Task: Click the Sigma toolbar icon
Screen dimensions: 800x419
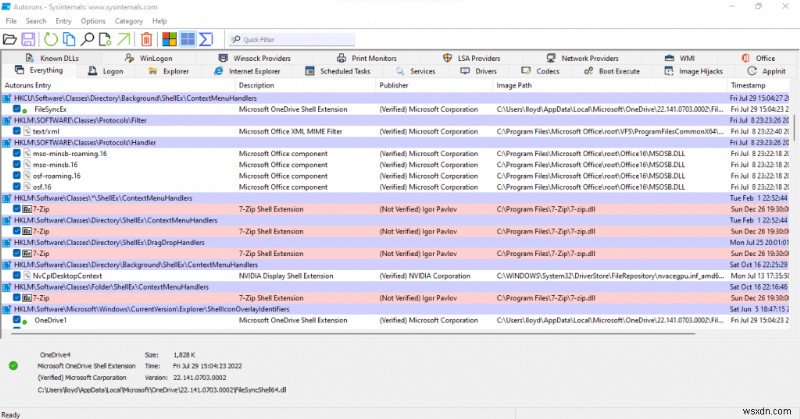Action: [x=206, y=39]
